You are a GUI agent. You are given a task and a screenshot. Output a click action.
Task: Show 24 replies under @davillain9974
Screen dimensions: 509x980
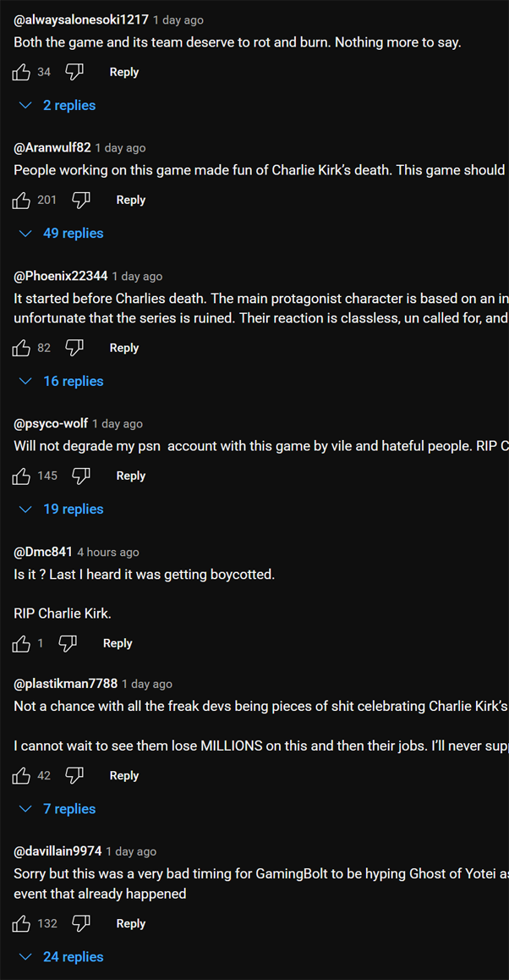pyautogui.click(x=61, y=957)
